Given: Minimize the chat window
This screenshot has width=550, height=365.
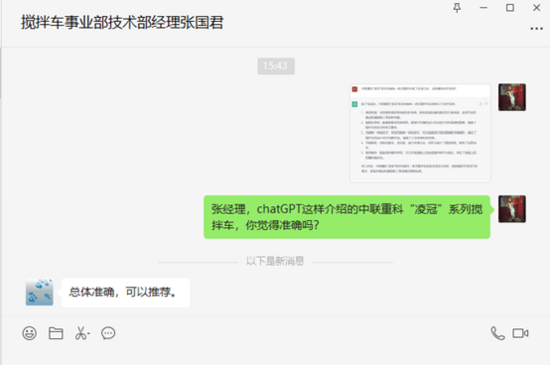Looking at the screenshot, I should (483, 8).
